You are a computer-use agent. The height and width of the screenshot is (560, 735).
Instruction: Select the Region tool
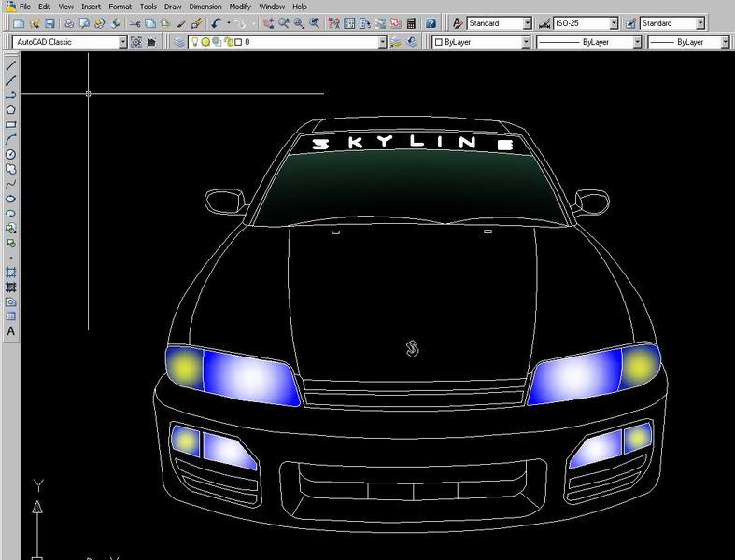click(11, 301)
